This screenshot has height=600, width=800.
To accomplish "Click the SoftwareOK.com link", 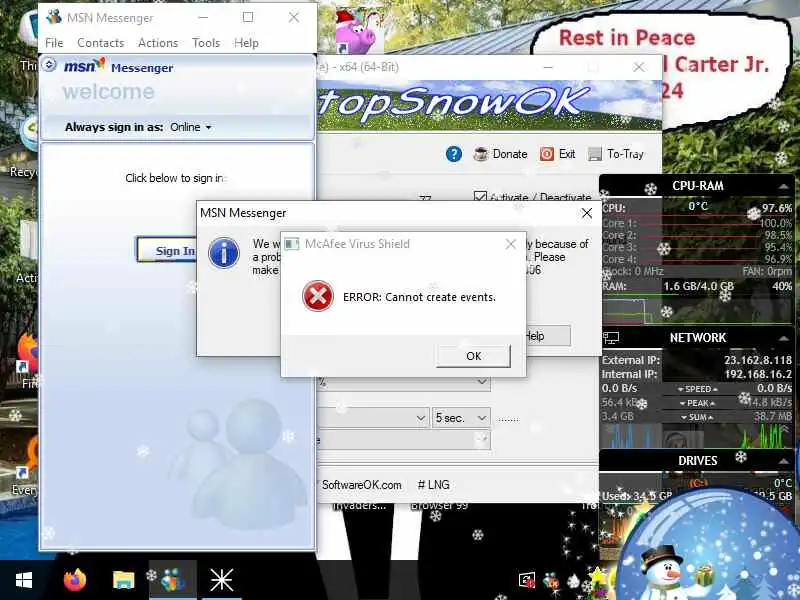I will point(361,485).
